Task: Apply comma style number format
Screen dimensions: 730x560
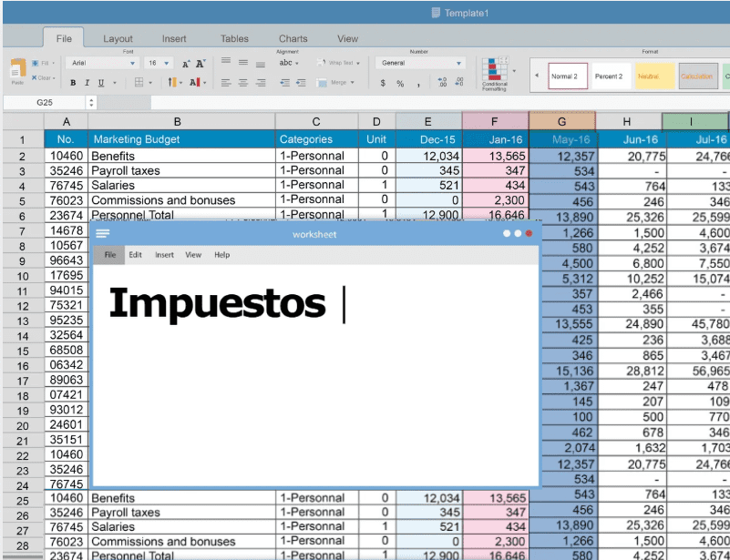Action: click(x=418, y=84)
